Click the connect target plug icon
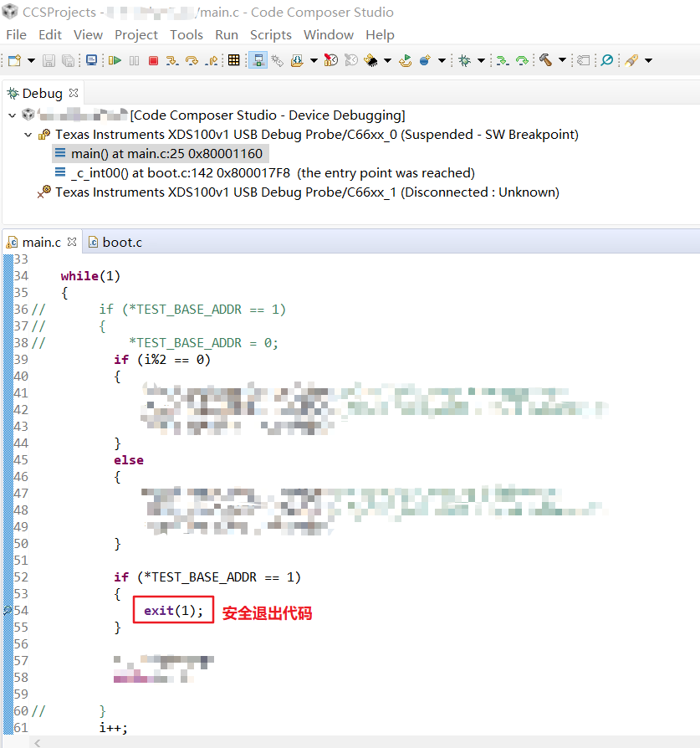Screen dimensions: 700x748 pyautogui.click(x=277, y=60)
